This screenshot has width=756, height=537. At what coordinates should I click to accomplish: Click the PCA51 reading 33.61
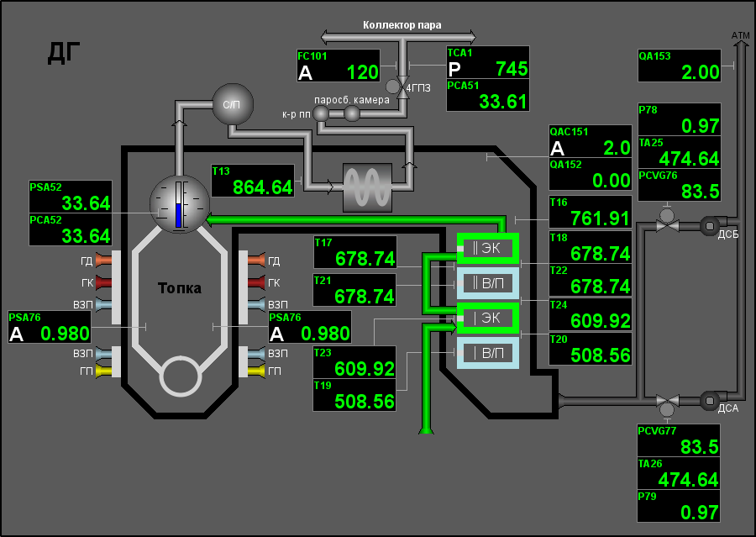point(488,95)
